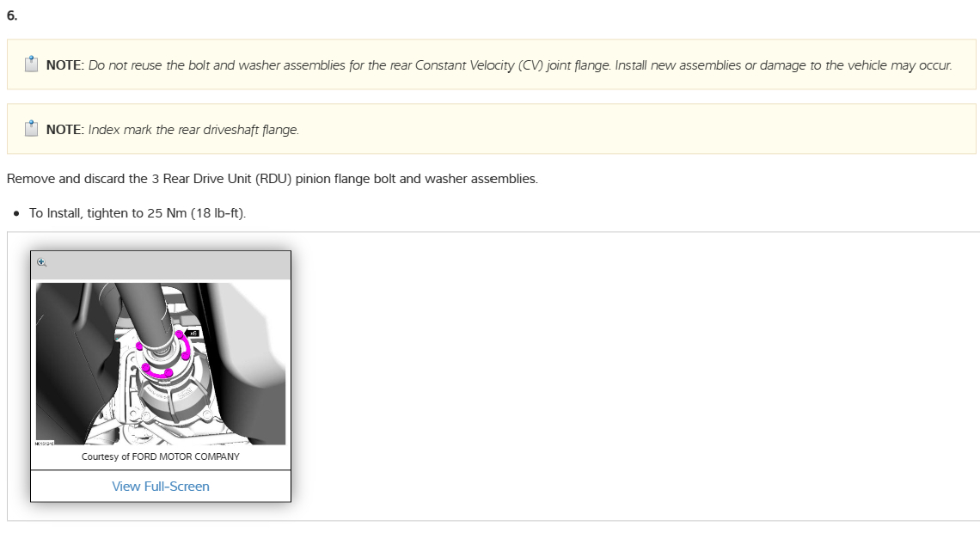This screenshot has width=980, height=533.
Task: Click the bold NOTE label about index marking
Action: click(64, 130)
